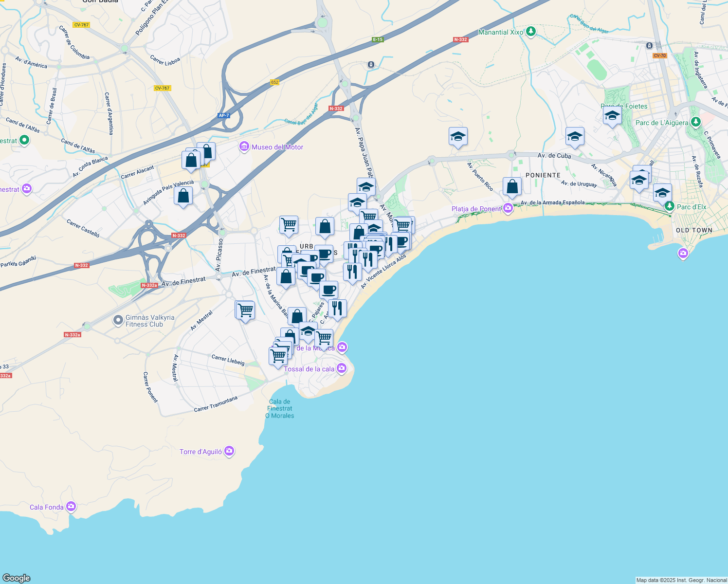Click the shopping bag marker near Av. de Cuba
Viewport: 728px width, 584px height.
click(512, 185)
